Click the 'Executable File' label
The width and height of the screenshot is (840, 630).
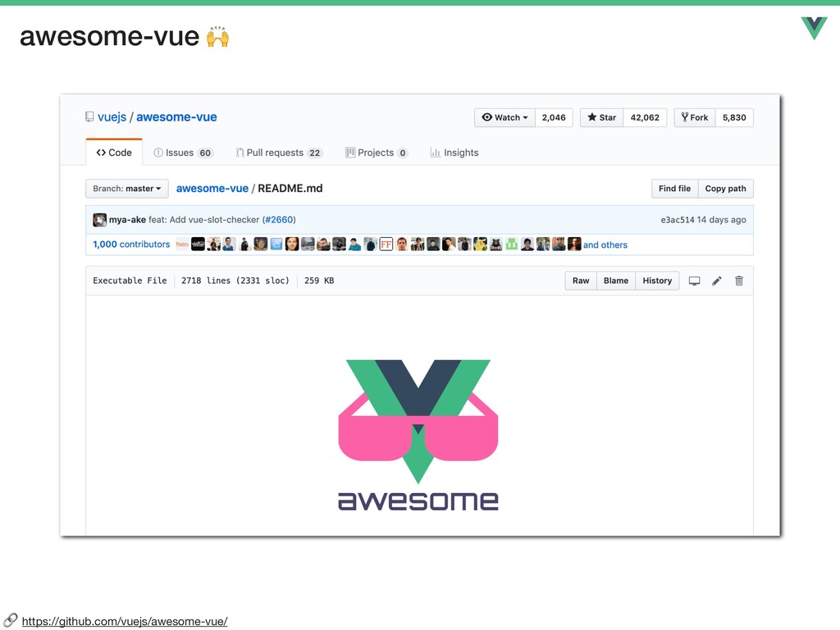click(130, 281)
